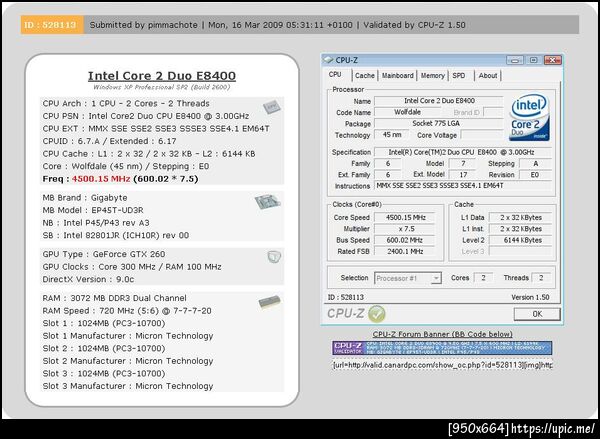
Task: Click 'DirectX Version : 9.0c' text
Action: tap(88, 279)
